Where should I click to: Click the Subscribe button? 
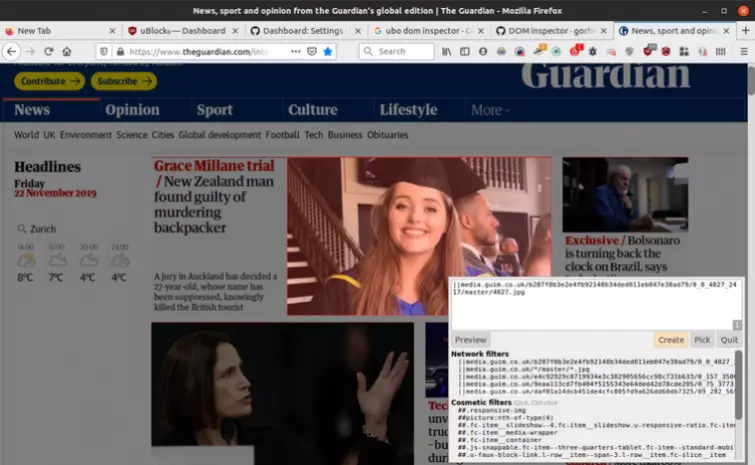124,81
